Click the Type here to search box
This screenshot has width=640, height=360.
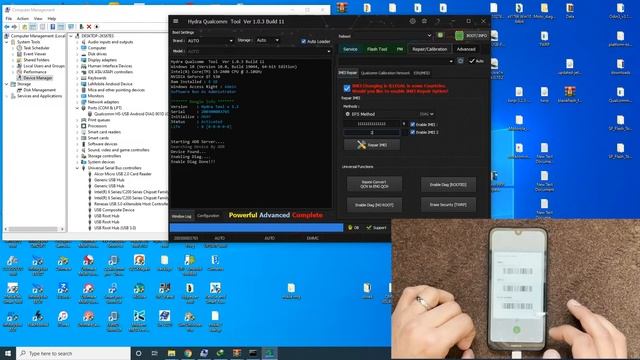coord(73,353)
